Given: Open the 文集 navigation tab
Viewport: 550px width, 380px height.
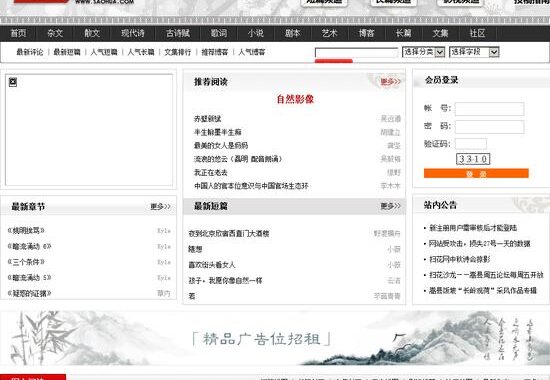Looking at the screenshot, I should (440, 33).
